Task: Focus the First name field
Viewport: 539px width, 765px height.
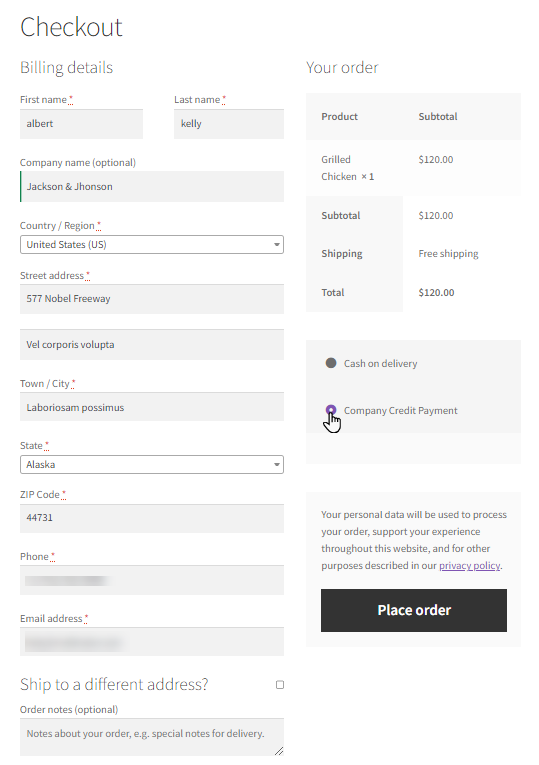Action: tap(81, 124)
